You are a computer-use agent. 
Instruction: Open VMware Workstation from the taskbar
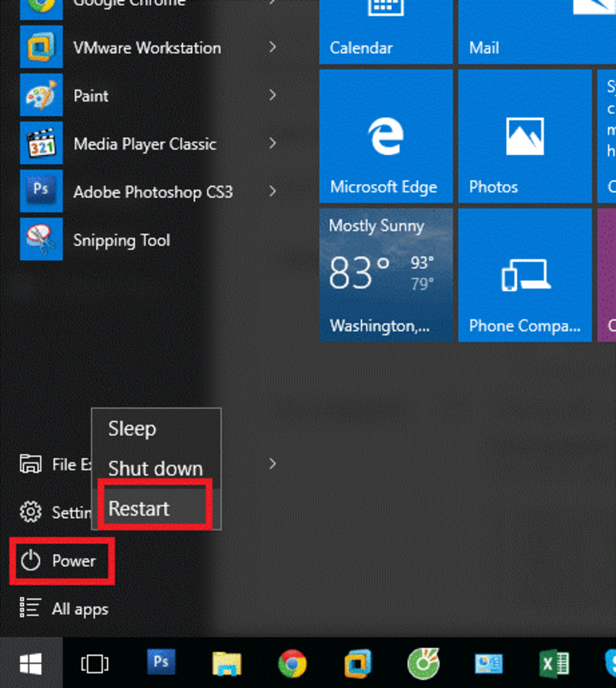[358, 663]
